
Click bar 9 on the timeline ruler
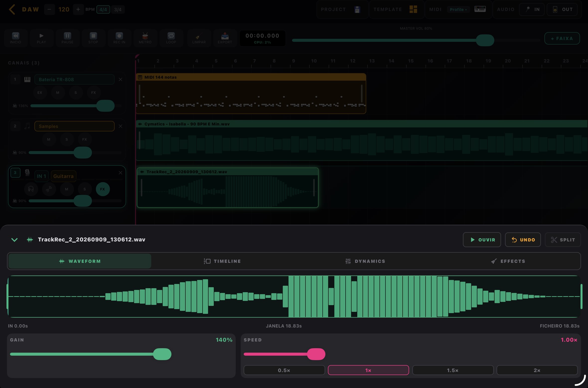tap(293, 61)
